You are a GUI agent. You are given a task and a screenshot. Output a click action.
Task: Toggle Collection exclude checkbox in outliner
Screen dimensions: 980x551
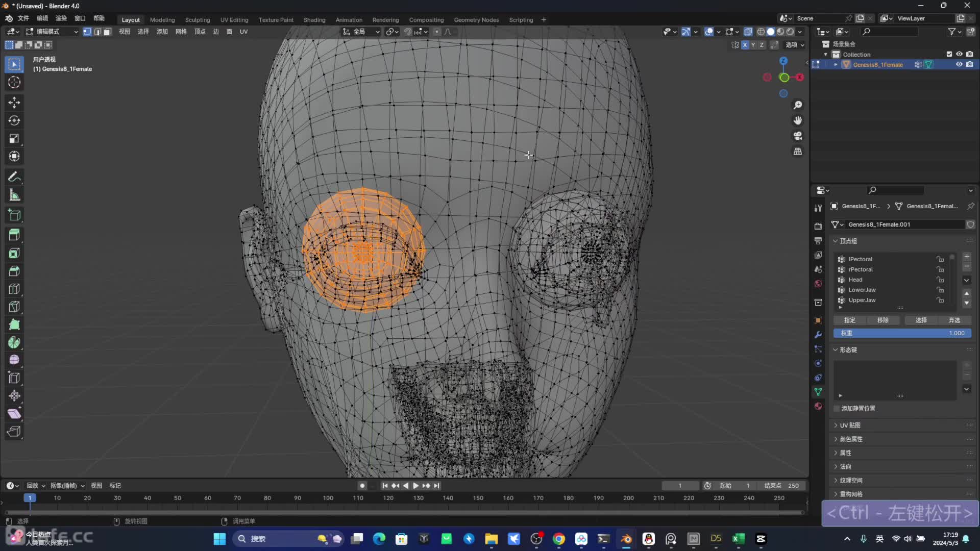pyautogui.click(x=949, y=54)
